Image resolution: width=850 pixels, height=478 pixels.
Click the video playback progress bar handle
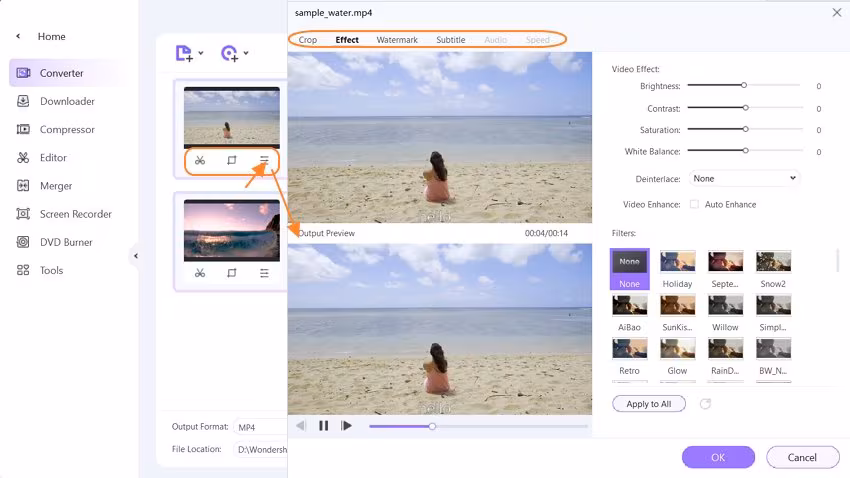click(432, 427)
